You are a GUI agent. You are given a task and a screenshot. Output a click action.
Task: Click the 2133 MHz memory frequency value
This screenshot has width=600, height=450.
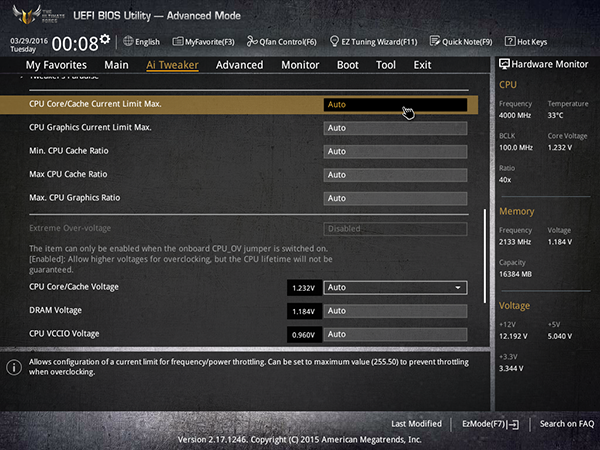[x=515, y=242]
